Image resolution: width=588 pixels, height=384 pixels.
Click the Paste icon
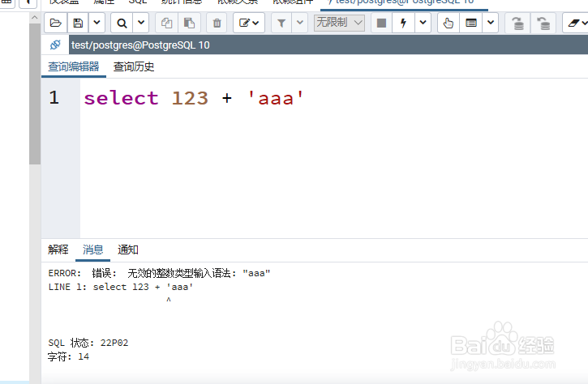tap(189, 23)
